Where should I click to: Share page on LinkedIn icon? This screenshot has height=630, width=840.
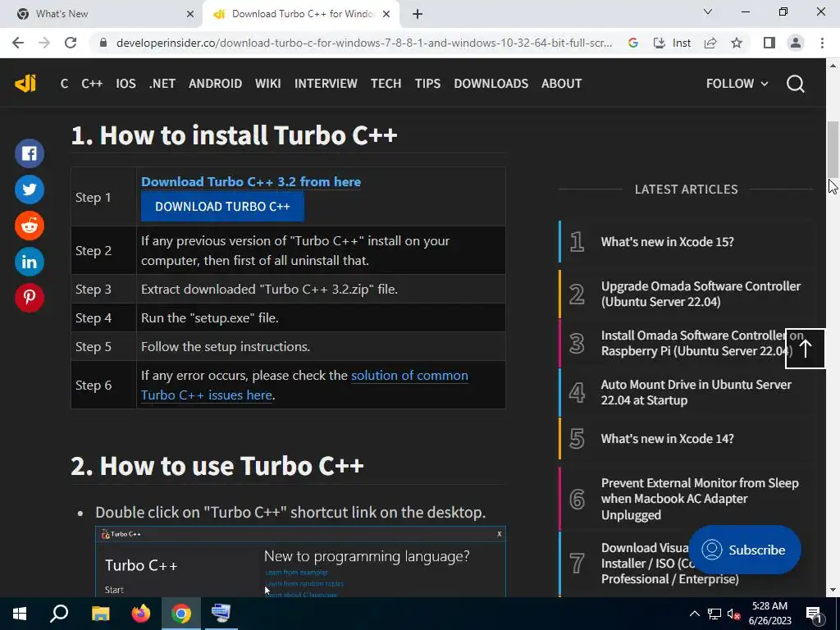click(30, 262)
